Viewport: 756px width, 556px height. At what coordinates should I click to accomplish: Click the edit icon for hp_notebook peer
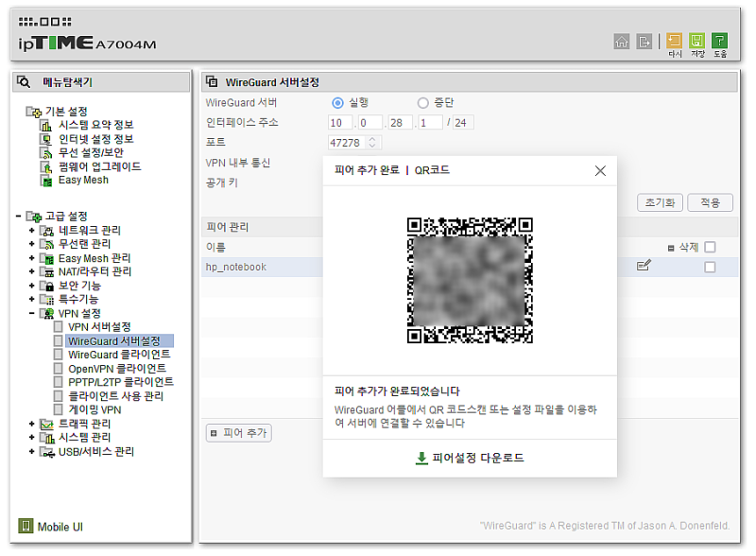(x=644, y=266)
